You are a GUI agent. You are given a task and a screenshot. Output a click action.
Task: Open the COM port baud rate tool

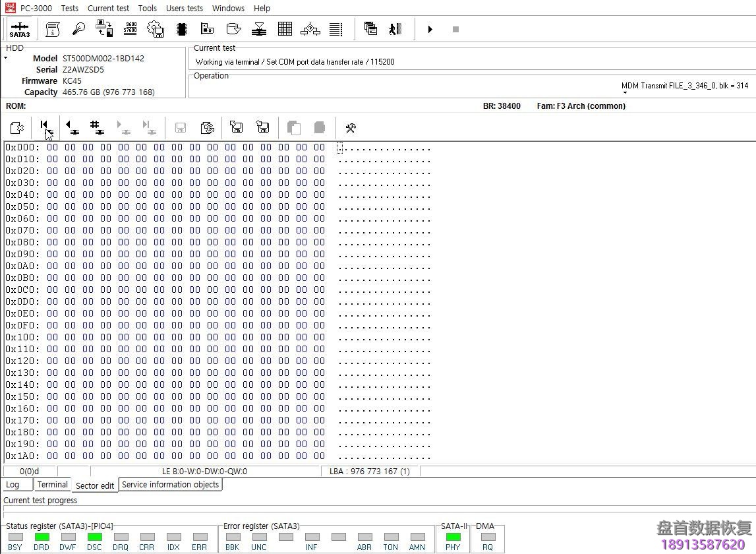130,28
